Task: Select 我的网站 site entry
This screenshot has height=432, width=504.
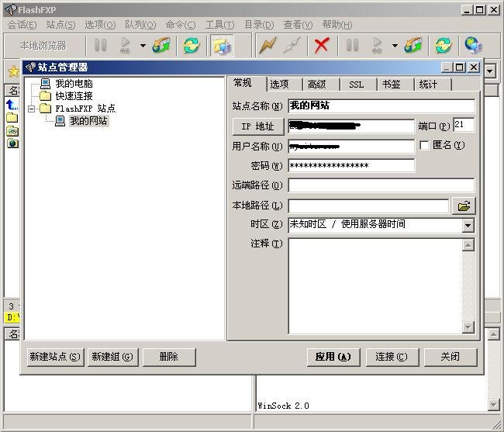Action: [88, 121]
